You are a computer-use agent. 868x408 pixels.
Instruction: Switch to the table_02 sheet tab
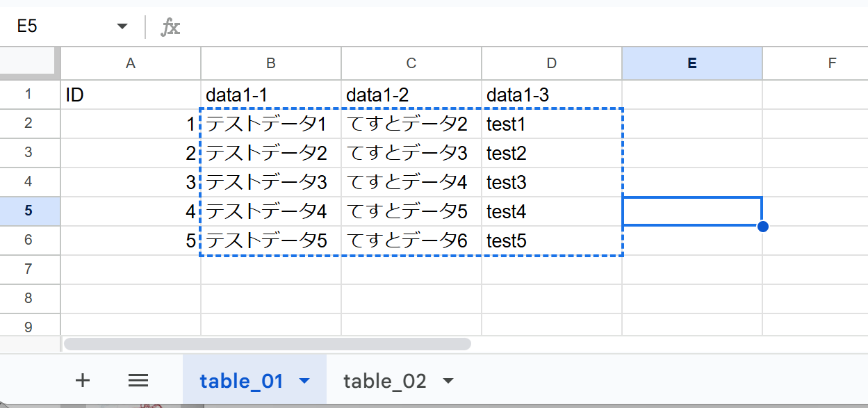pos(384,381)
